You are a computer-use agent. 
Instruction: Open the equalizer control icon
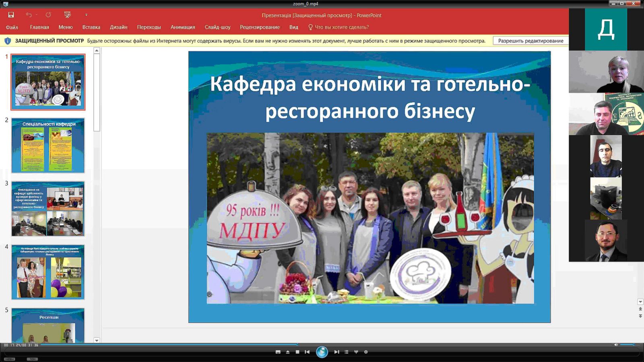click(x=356, y=352)
